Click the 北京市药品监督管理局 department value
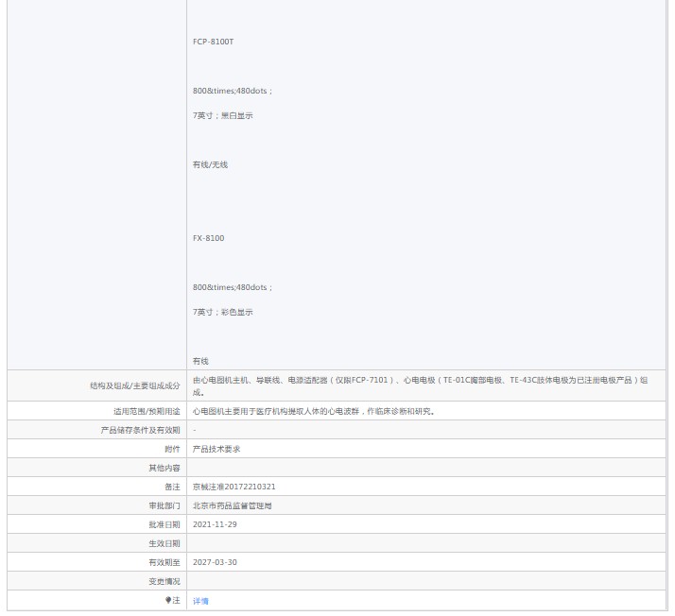Screen dimensions: 675x616 point(232,505)
